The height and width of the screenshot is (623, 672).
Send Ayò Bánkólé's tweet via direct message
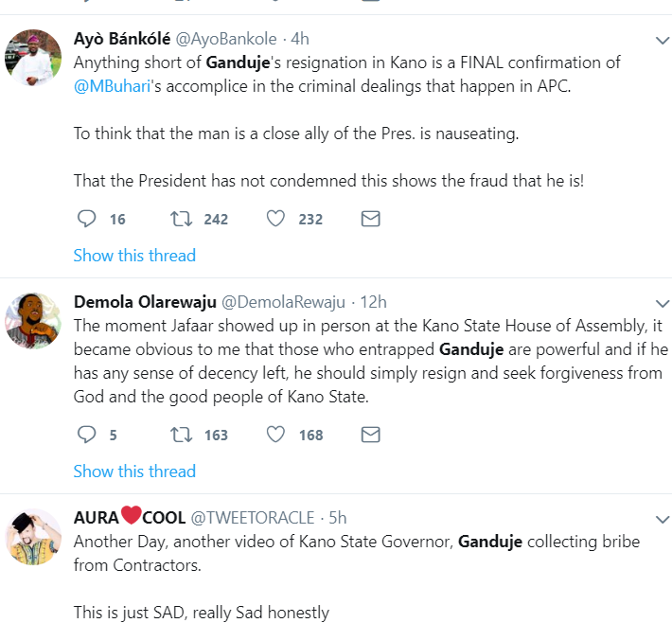tap(371, 219)
